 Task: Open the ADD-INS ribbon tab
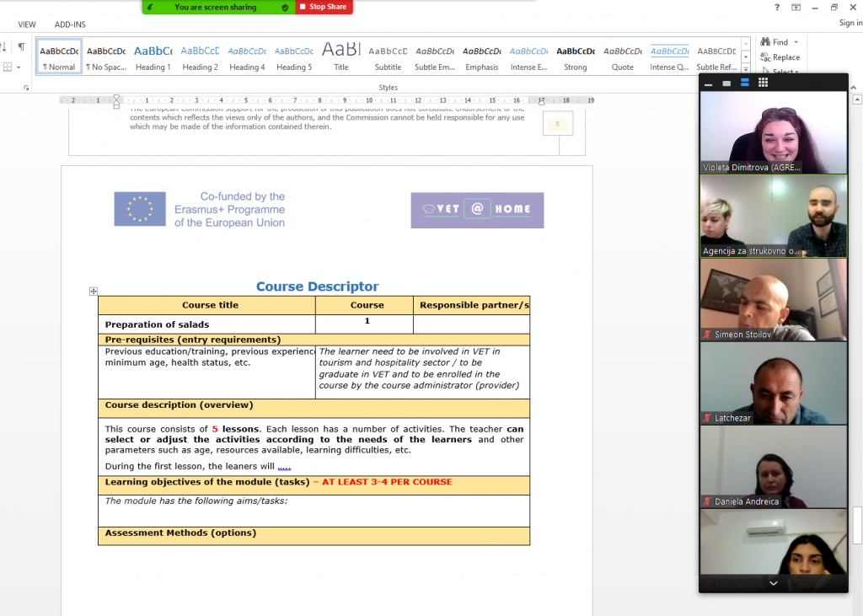coord(70,24)
